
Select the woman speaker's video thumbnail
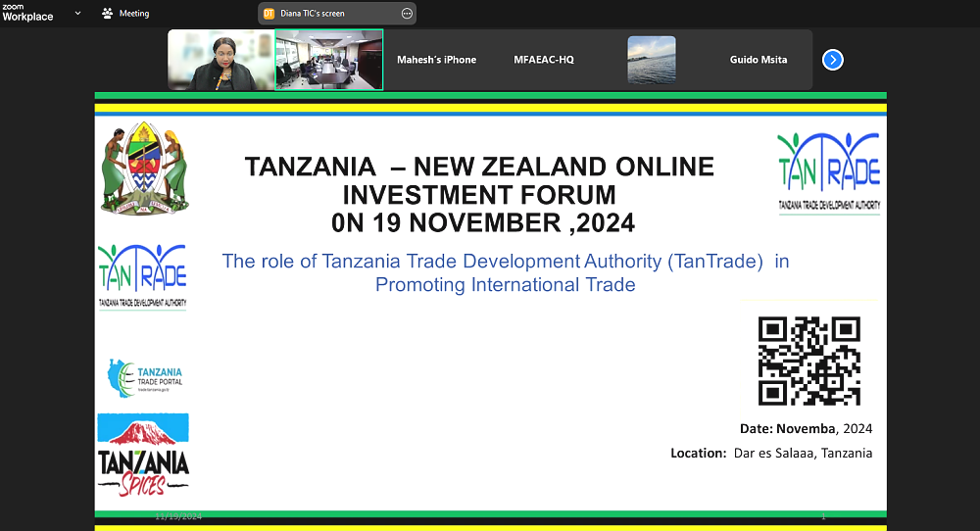point(220,60)
